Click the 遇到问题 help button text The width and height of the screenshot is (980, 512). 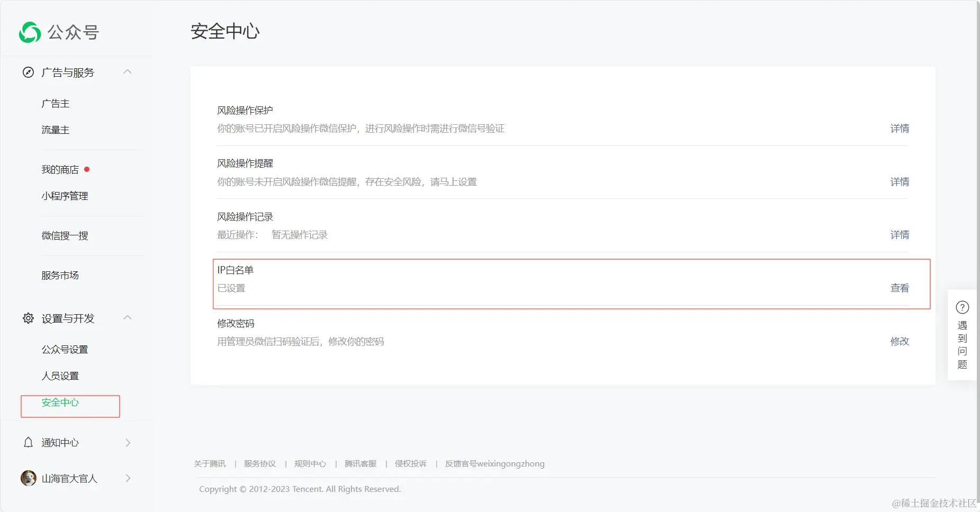[962, 345]
